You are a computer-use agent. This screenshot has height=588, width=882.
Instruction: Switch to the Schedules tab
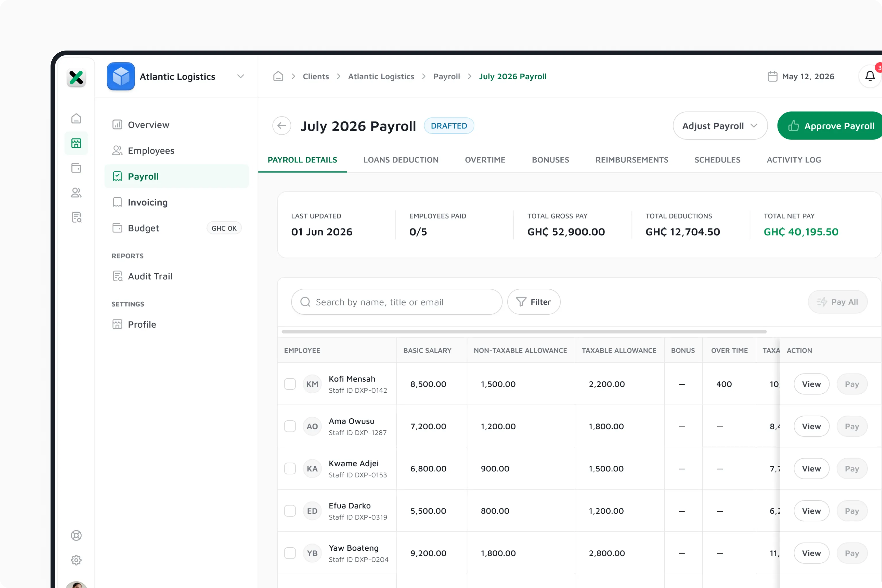[x=717, y=160]
